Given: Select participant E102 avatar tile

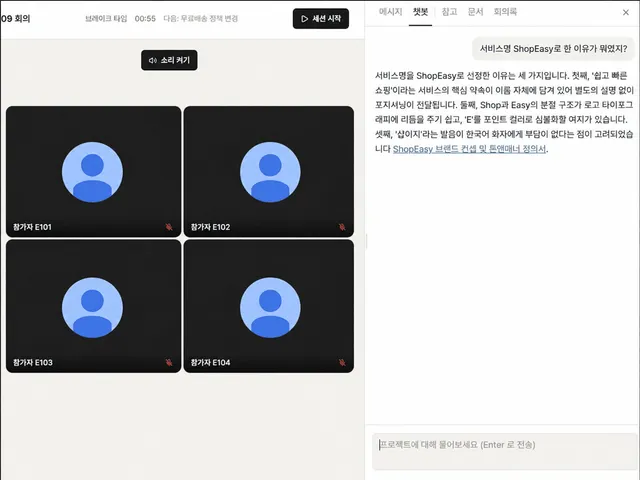Looking at the screenshot, I should (270, 172).
